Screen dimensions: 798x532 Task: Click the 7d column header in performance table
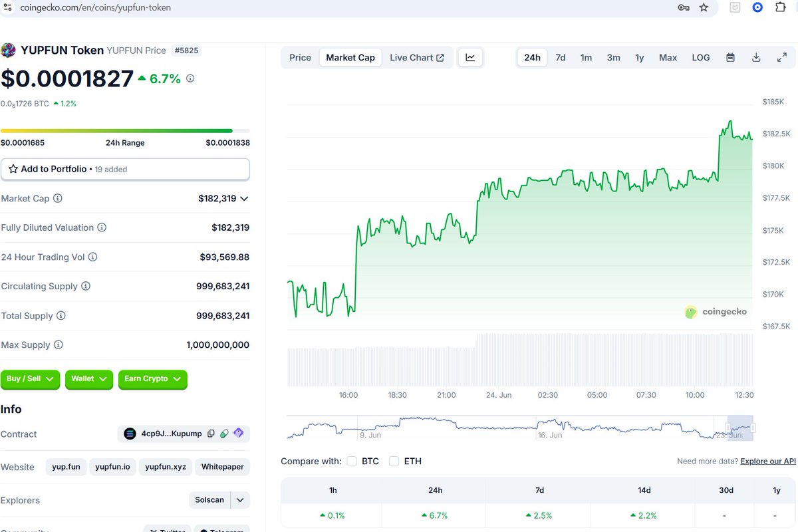pos(539,490)
